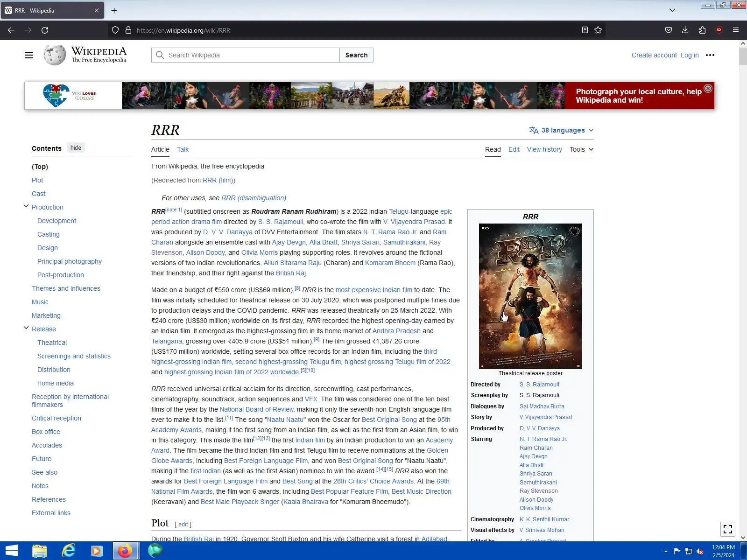Expand the Tools dropdown menu
747x560 pixels.
point(581,149)
